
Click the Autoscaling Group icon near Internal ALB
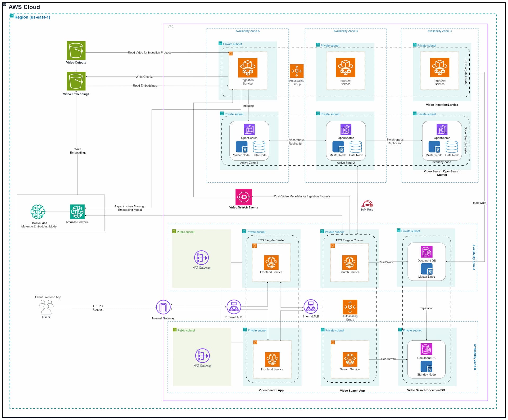tap(350, 307)
